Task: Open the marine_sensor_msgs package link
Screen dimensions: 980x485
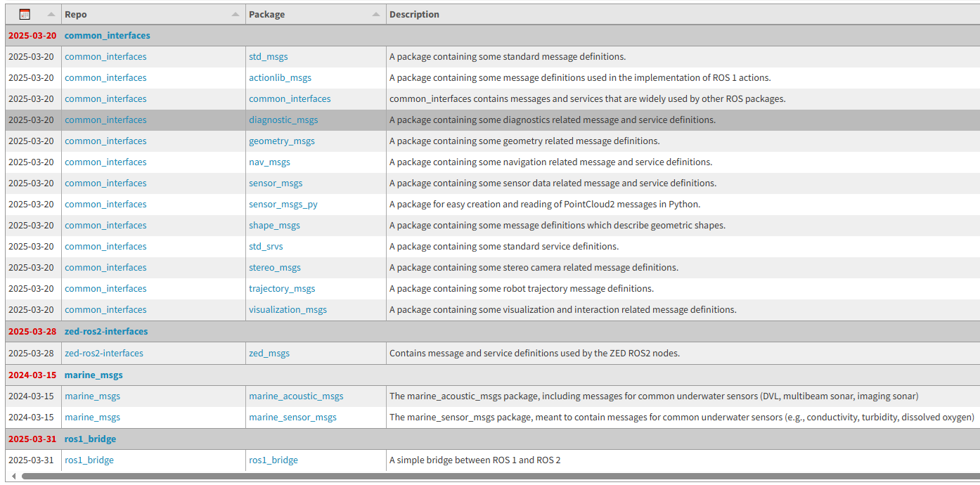Action: [292, 417]
